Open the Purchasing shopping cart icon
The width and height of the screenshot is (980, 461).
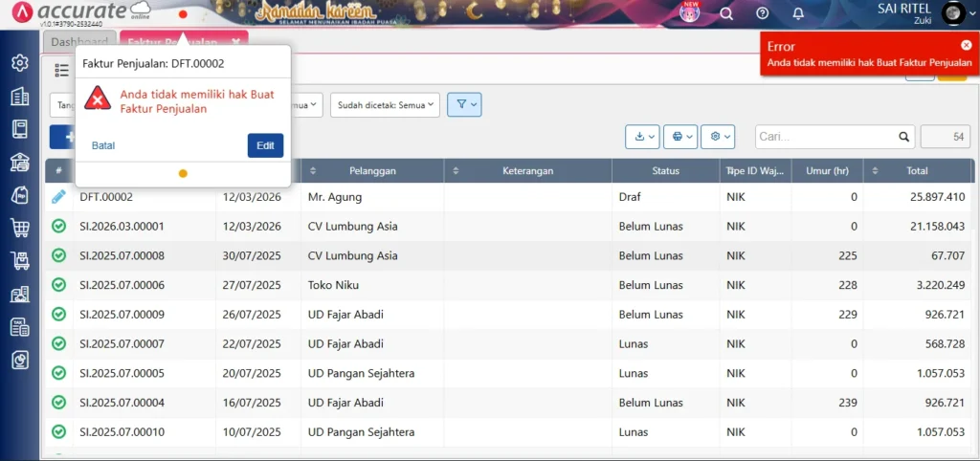click(20, 228)
